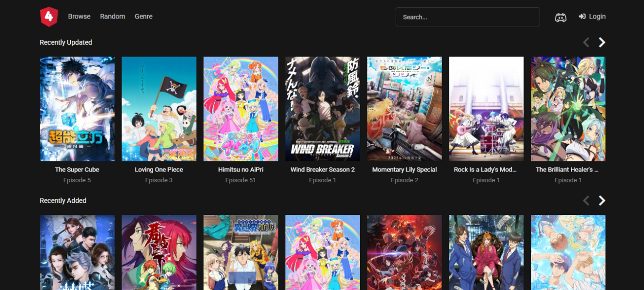The height and width of the screenshot is (290, 644).
Task: Click the Search input field
Action: click(x=467, y=17)
